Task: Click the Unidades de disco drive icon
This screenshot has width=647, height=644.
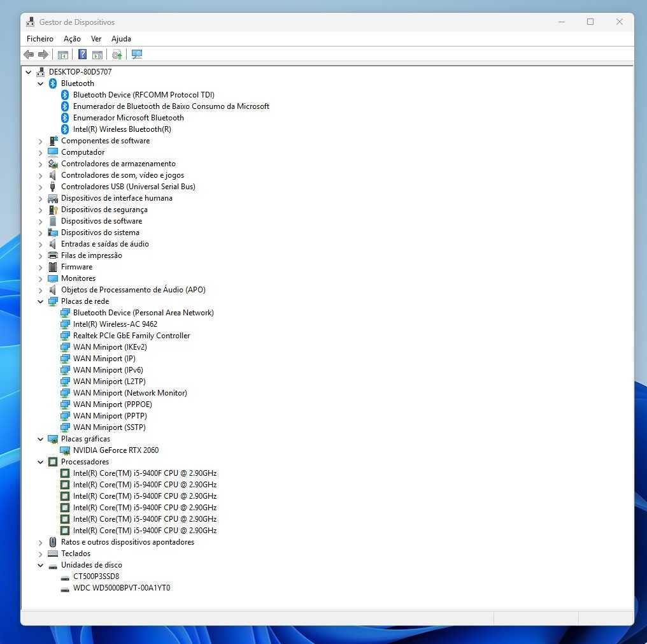Action: coord(53,566)
